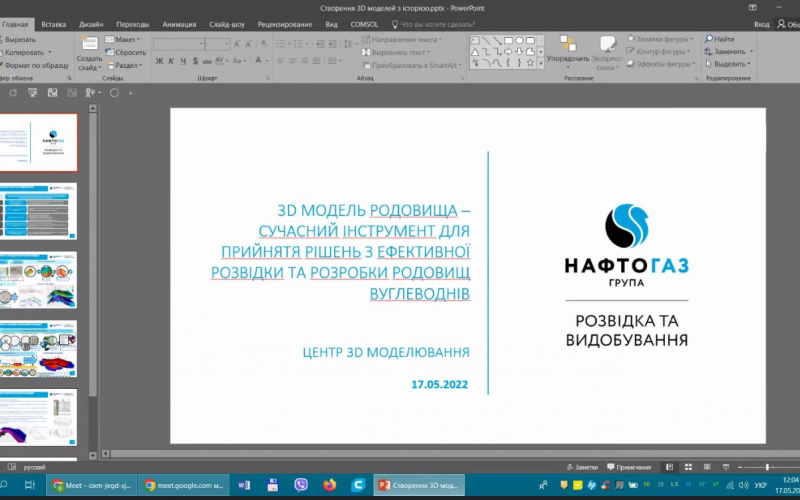The height and width of the screenshot is (500, 800).
Task: Expand Select (Выделить) dropdown
Action: [x=728, y=64]
